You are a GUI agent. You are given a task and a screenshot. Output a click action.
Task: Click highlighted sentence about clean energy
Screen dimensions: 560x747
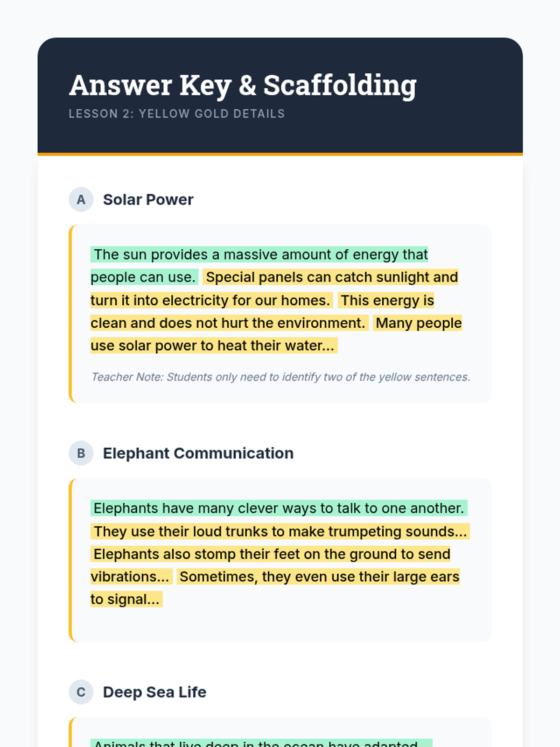(x=262, y=311)
